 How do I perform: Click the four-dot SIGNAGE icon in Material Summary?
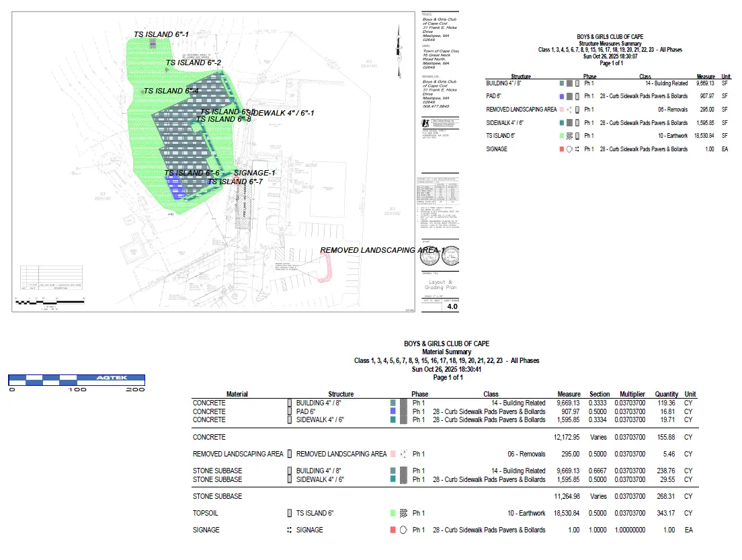[x=289, y=530]
